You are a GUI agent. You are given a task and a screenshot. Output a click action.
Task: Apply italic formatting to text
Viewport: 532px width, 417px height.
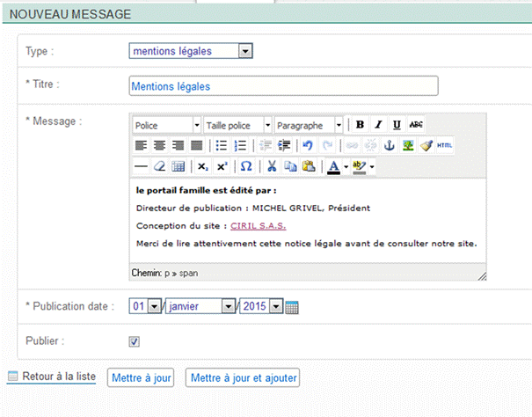point(379,125)
